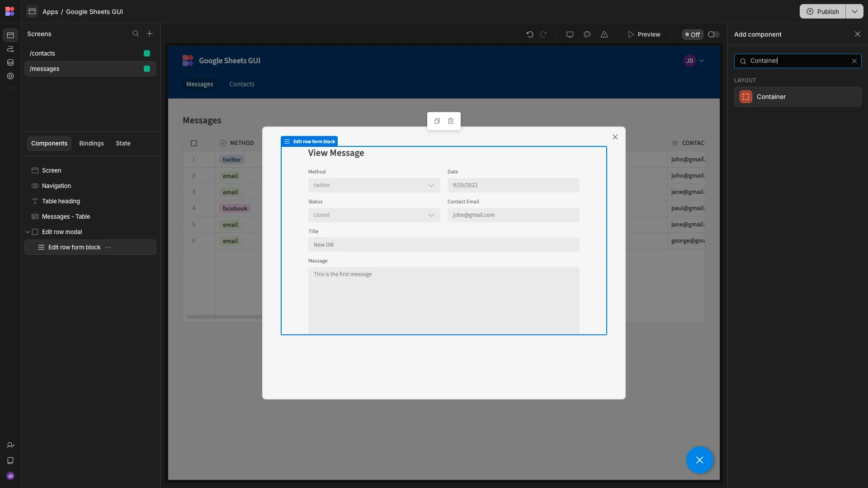Screen dimensions: 868x488
Task: Click the Preview button
Action: [644, 34]
